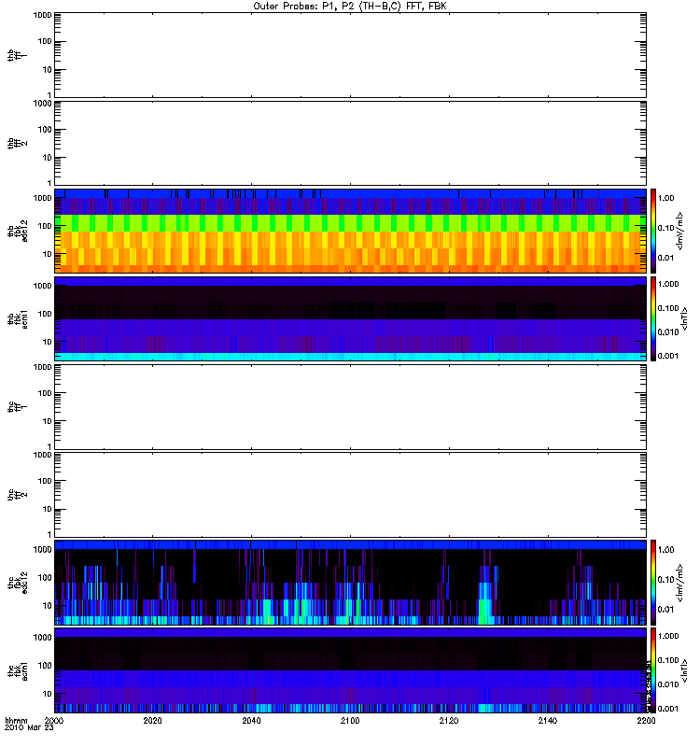Image resolution: width=700 pixels, height=747 pixels.
Task: Click the 'hhmm' axis unit label
Action: [16, 720]
